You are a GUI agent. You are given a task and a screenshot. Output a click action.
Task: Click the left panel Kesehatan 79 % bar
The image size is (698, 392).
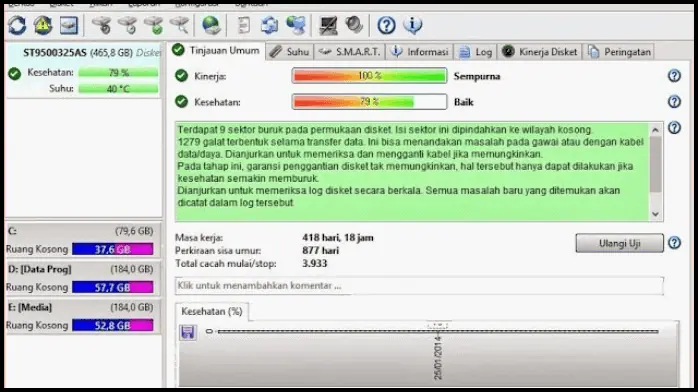click(118, 73)
